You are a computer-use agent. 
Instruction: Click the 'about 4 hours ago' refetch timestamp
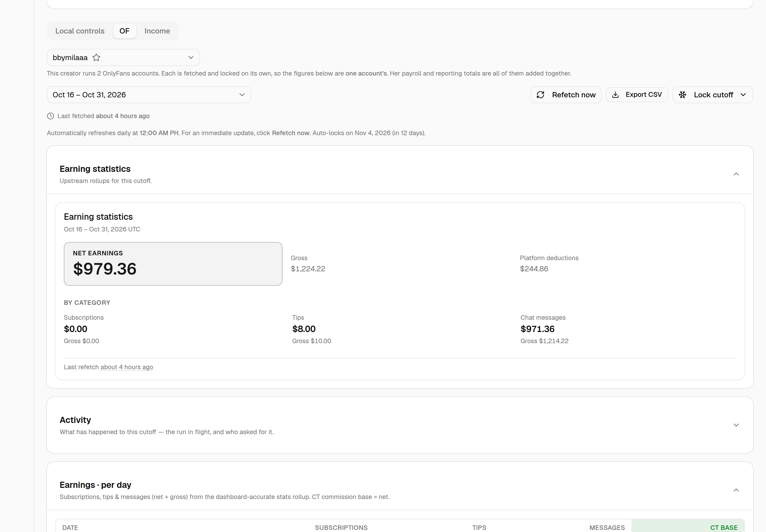[127, 367]
